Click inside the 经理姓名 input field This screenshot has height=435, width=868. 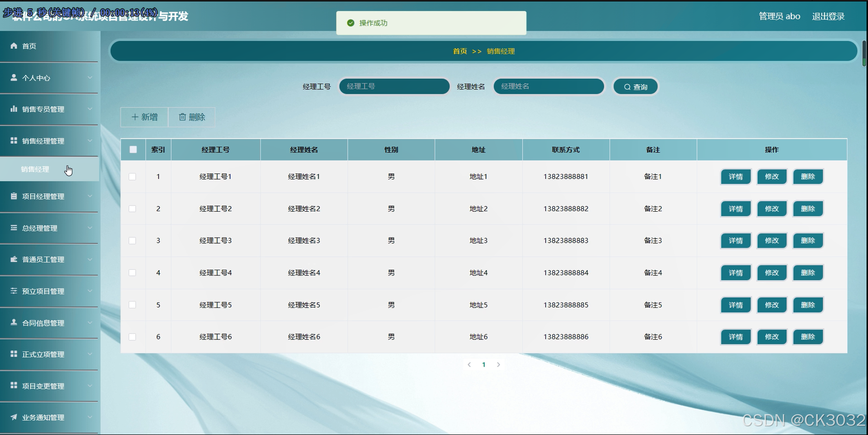click(548, 87)
